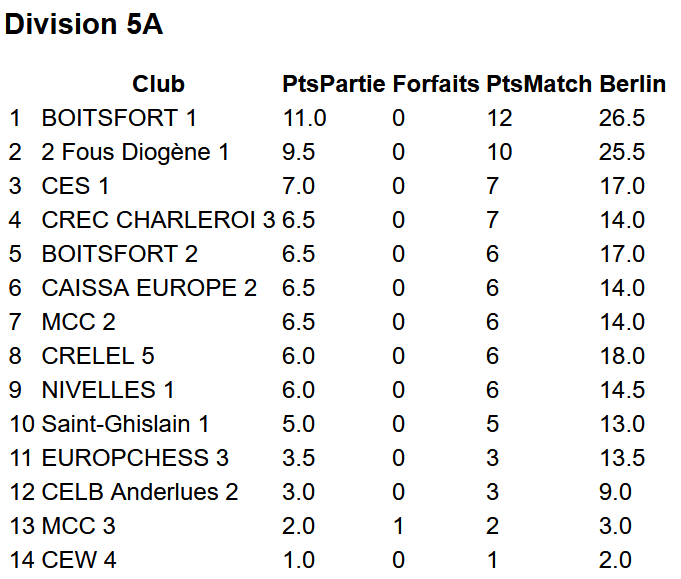Viewport: 681px width, 579px height.
Task: Click the Saint-Ghislain 1 entry
Action: pos(125,424)
